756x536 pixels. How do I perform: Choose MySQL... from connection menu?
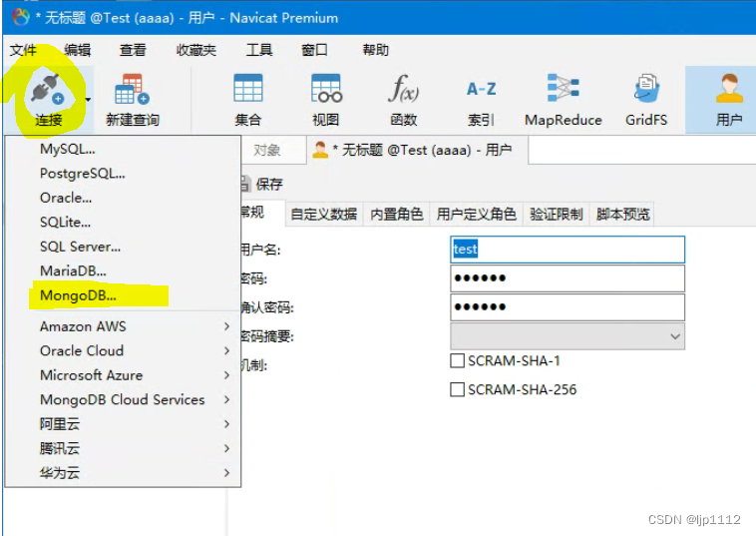[x=123, y=149]
